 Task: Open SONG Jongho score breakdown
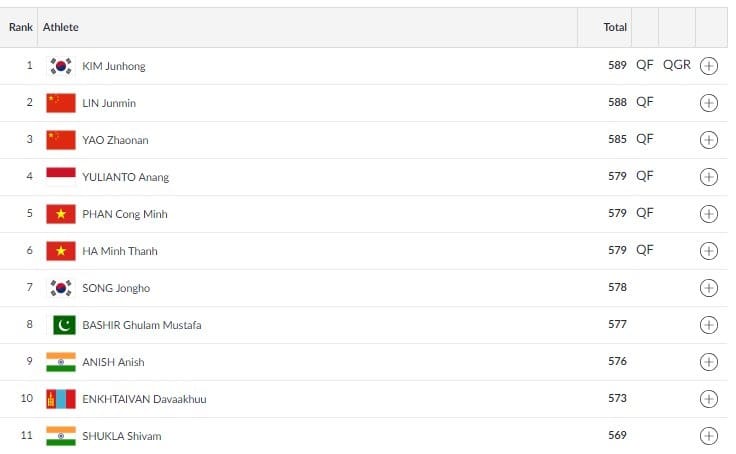click(709, 288)
